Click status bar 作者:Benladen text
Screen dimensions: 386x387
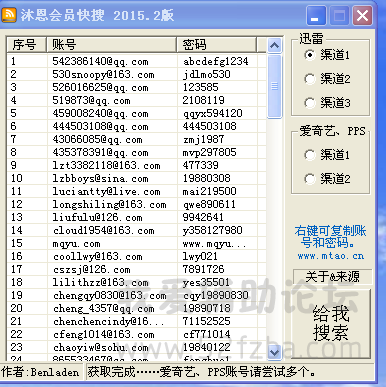point(40,372)
